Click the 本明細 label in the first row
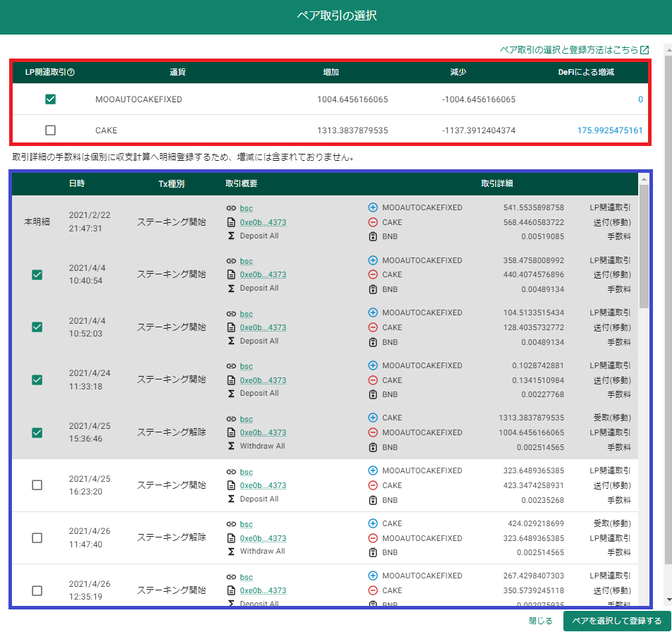Image resolution: width=672 pixels, height=632 pixels. [37, 221]
